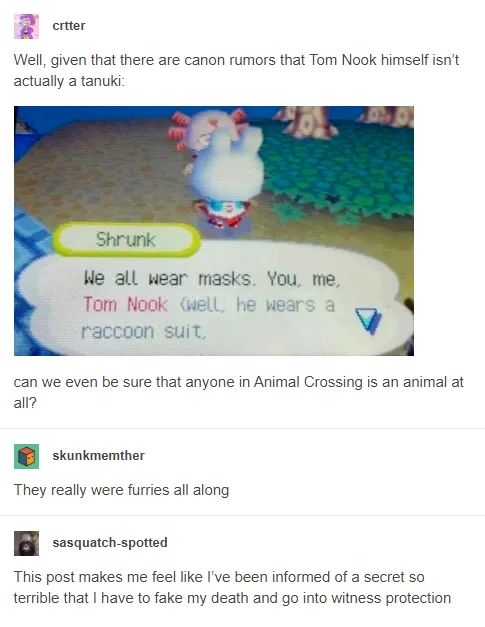This screenshot has width=485, height=627.
Task: Click the pink Tom Nook text in dialogue
Action: coord(125,305)
